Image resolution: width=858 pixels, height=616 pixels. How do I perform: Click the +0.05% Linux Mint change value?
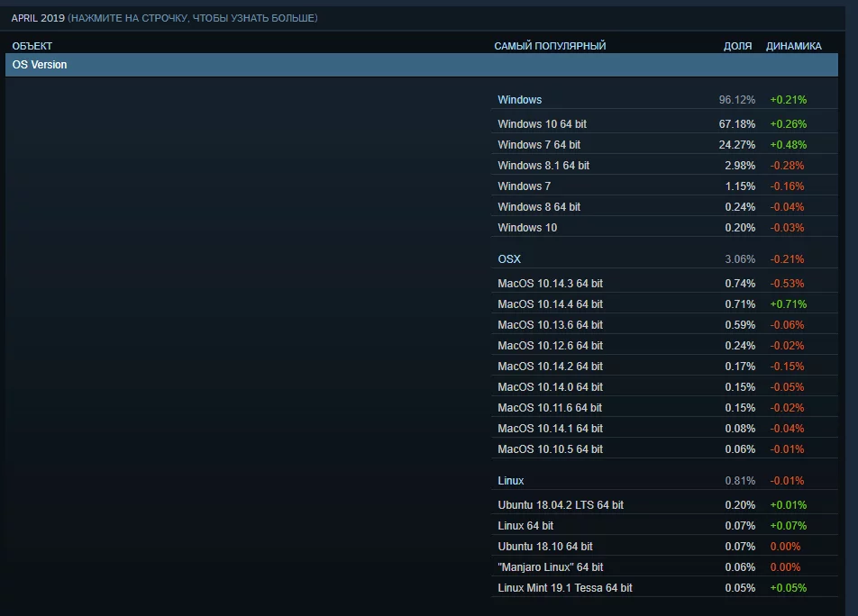[x=788, y=588]
